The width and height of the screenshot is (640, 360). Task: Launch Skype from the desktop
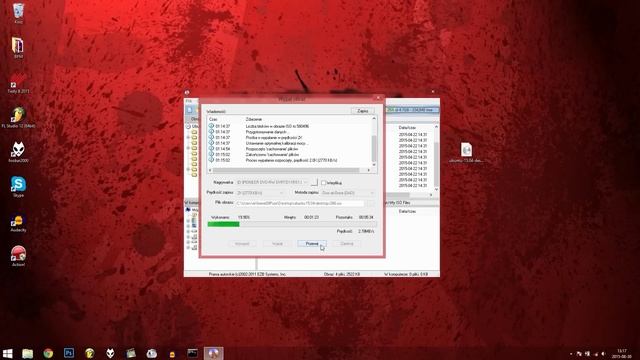[x=18, y=187]
